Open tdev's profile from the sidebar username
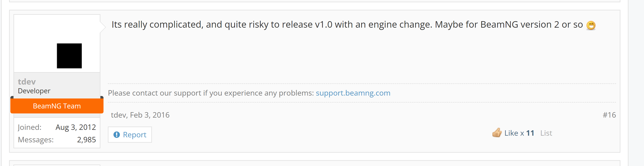This screenshot has height=166, width=644. point(27,81)
